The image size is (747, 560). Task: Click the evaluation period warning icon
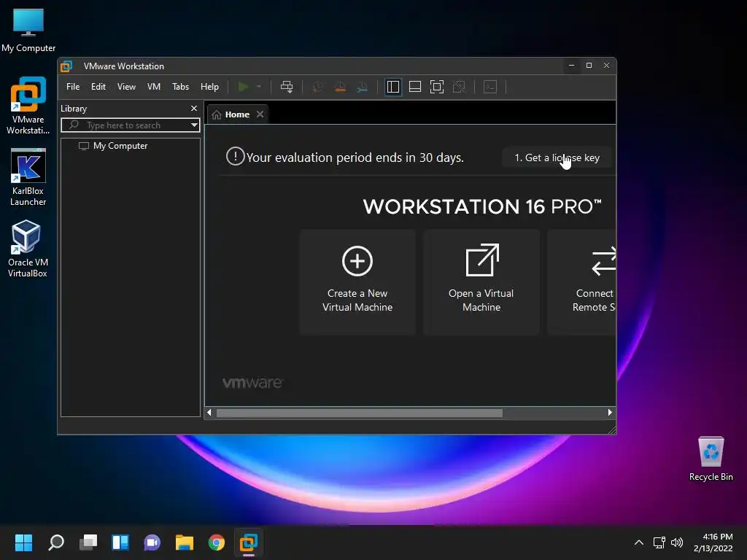click(236, 156)
